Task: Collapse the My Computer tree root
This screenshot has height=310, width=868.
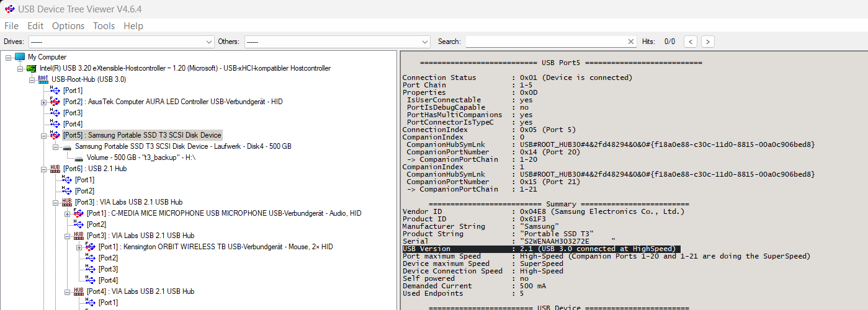Action: [x=8, y=57]
